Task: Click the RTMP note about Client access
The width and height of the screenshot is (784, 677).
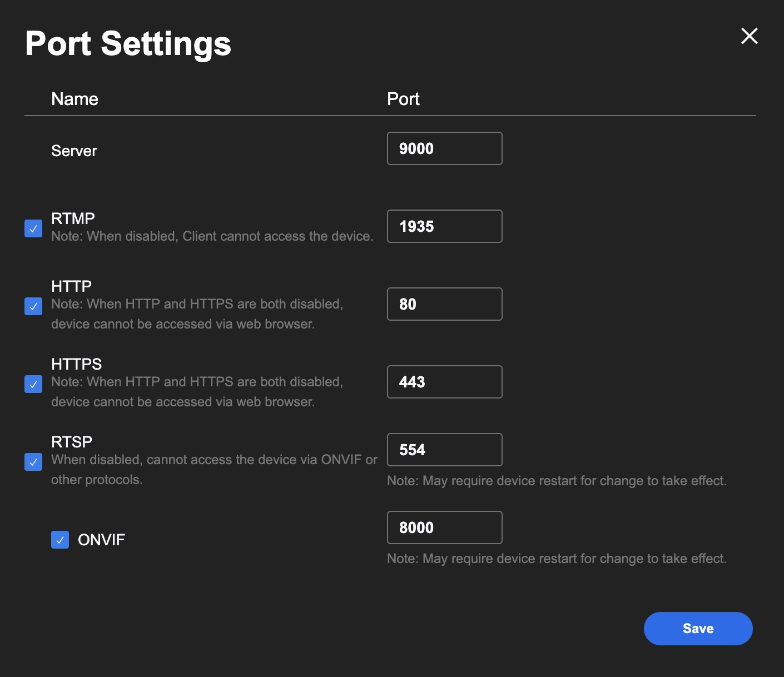Action: [212, 236]
